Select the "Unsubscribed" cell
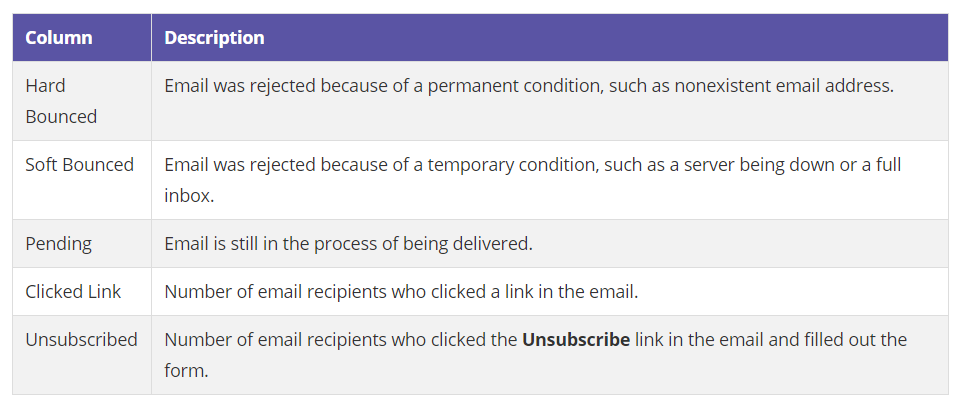The image size is (964, 417). 81,340
